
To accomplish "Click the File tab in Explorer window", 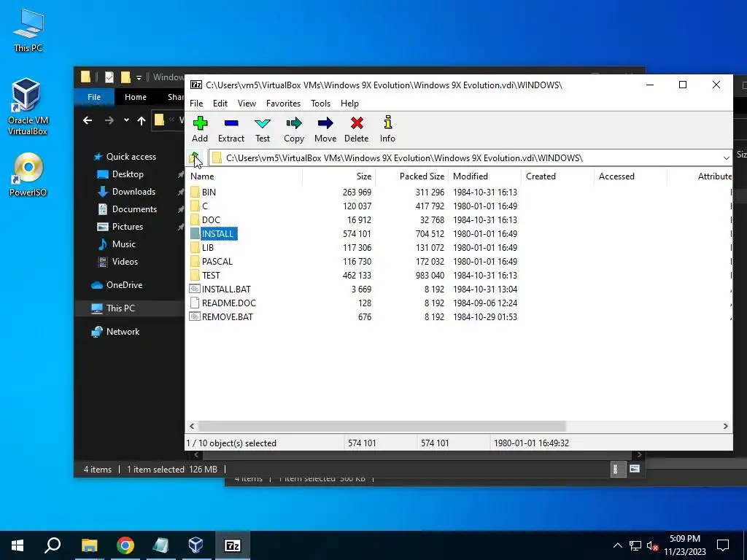I will 94,97.
